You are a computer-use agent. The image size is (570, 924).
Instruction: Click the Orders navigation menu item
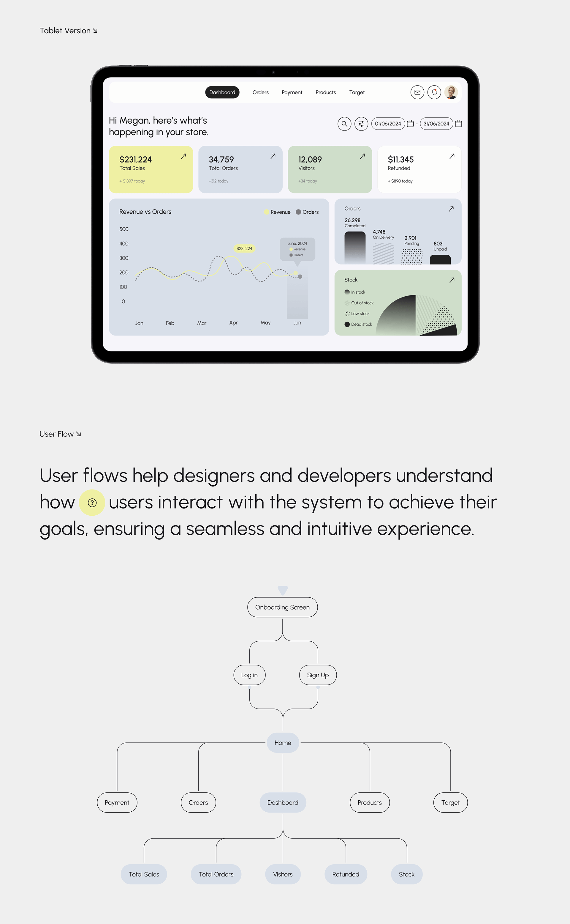click(261, 92)
